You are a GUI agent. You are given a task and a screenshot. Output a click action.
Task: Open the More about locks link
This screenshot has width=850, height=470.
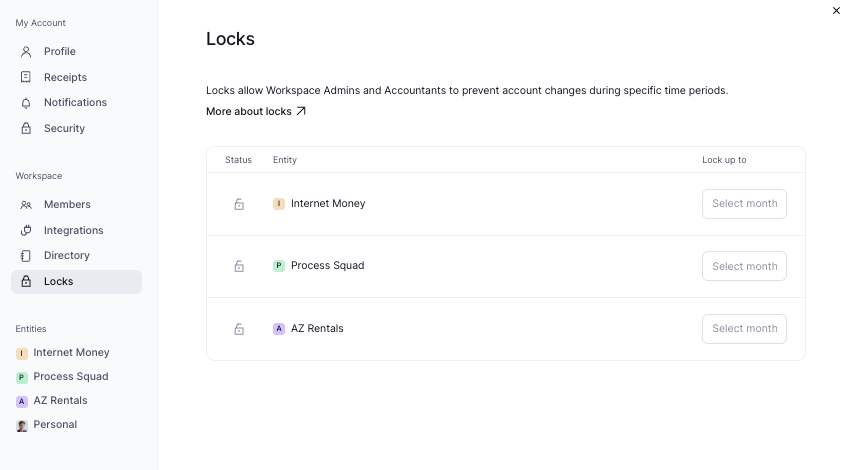click(x=256, y=112)
